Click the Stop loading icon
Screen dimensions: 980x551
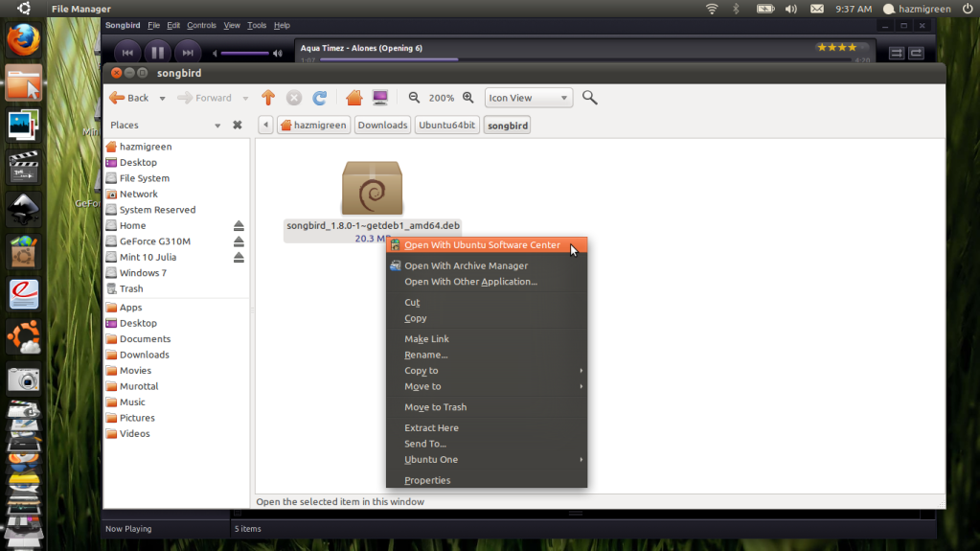pyautogui.click(x=294, y=98)
